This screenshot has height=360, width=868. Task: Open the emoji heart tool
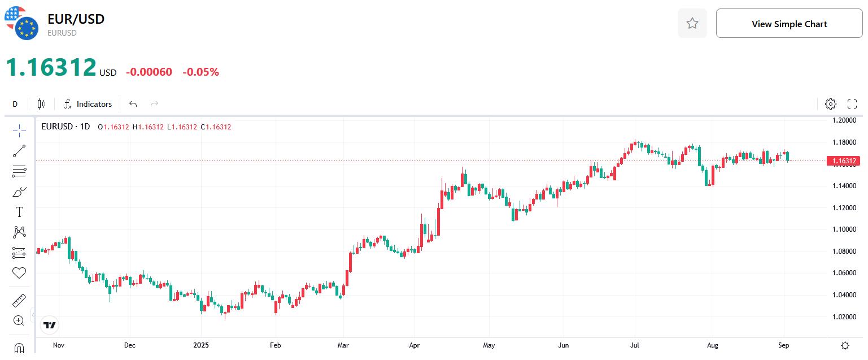[x=19, y=272]
